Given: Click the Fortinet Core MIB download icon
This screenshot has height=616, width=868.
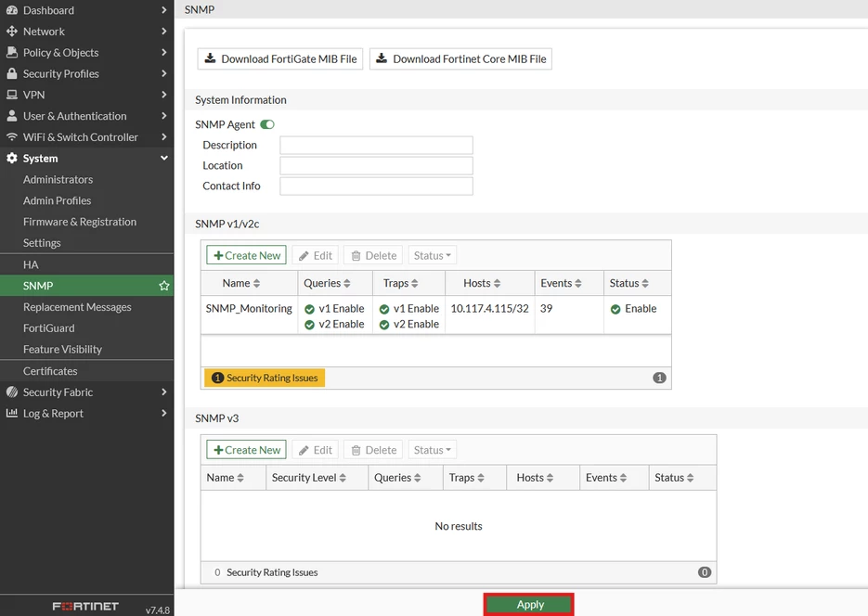Looking at the screenshot, I should tap(382, 58).
